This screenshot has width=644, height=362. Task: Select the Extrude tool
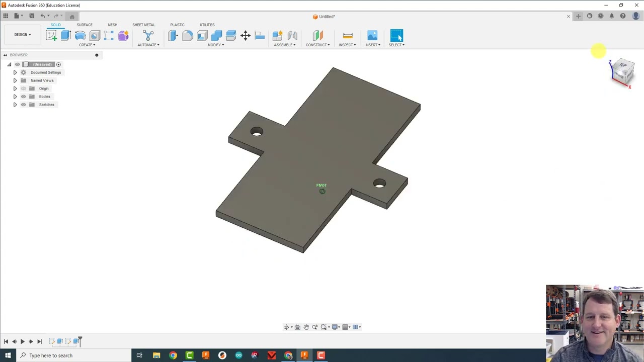(x=65, y=35)
